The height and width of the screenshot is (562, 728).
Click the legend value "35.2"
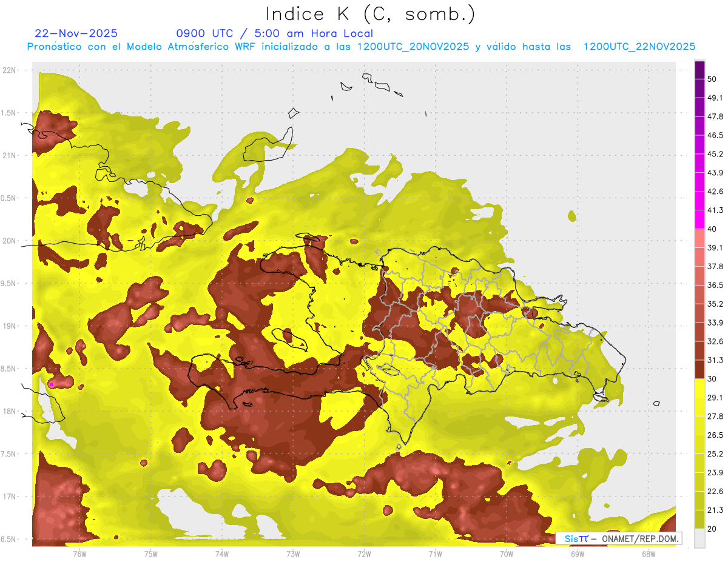(x=715, y=304)
